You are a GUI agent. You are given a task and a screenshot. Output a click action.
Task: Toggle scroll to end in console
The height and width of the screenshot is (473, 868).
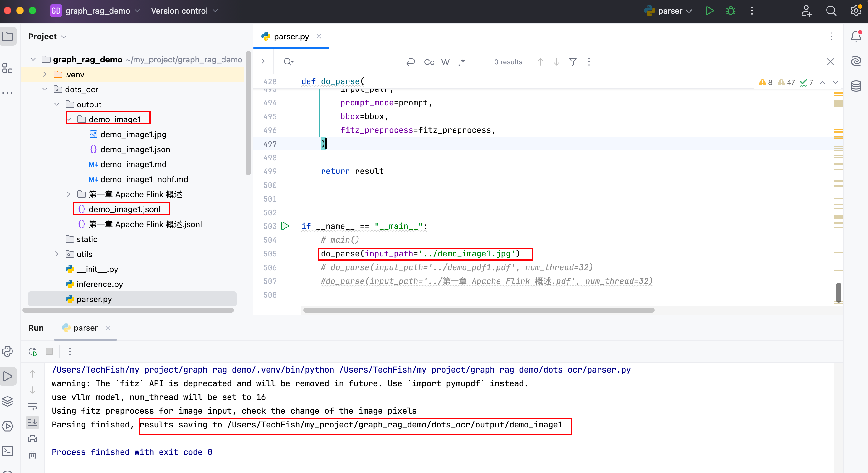click(32, 422)
